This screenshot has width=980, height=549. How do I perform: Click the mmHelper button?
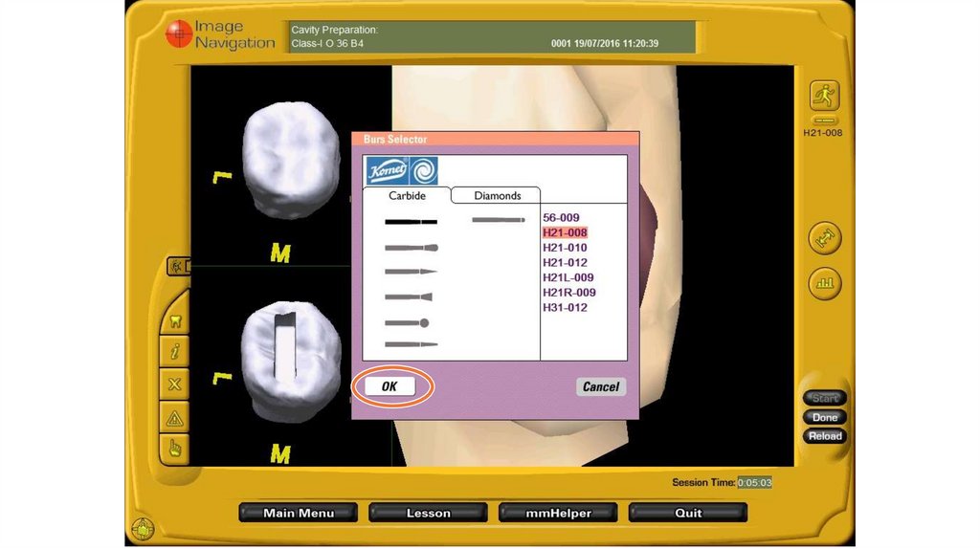[x=558, y=513]
